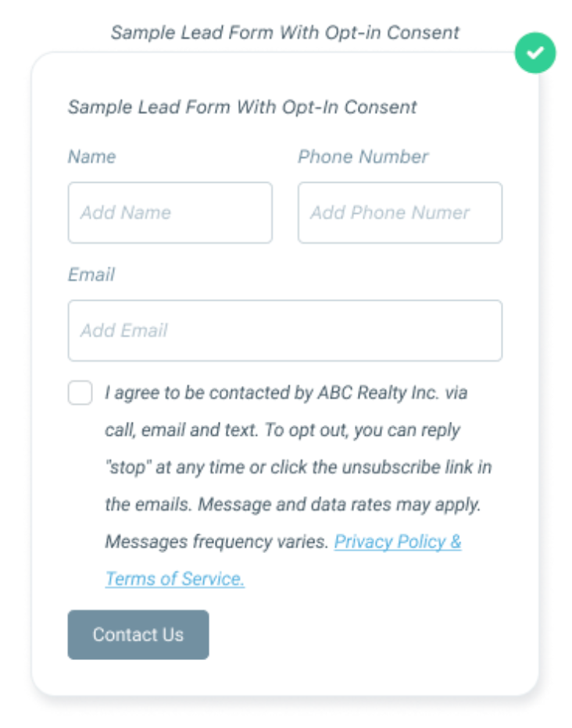The width and height of the screenshot is (572, 728).
Task: Click the 'ABC Realty Inc.' company name
Action: click(378, 393)
